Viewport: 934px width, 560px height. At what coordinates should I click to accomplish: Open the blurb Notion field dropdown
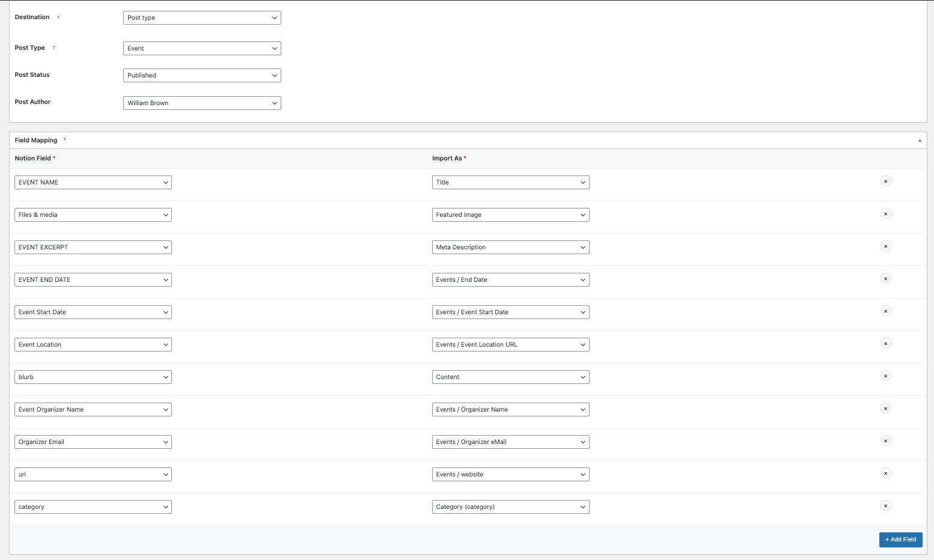[93, 377]
